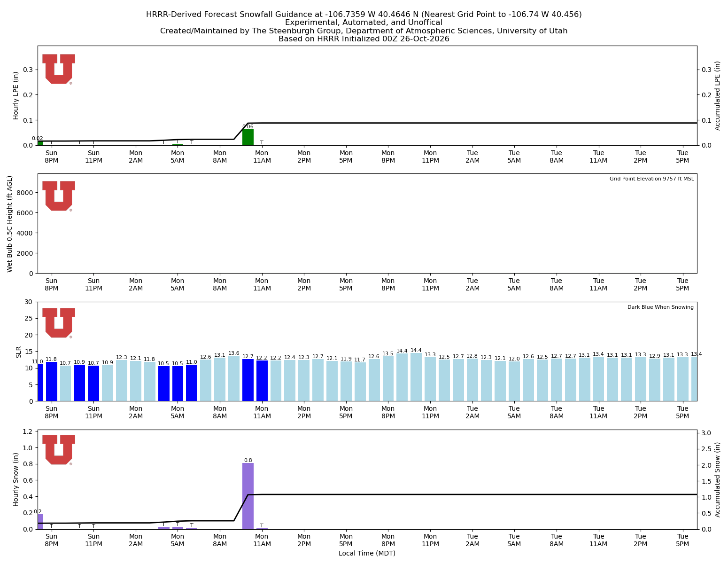Click the Utah logo in the SLR panel
This screenshot has height=564, width=728.
point(59,323)
